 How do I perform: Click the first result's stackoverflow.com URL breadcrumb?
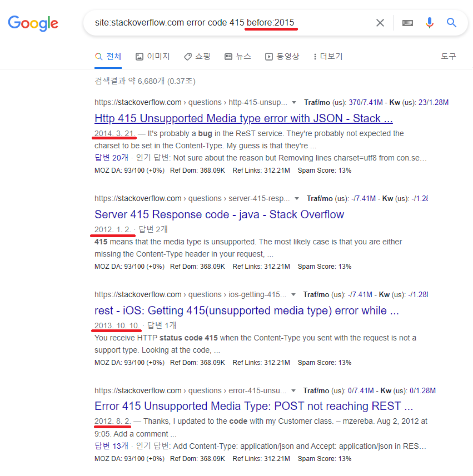point(191,103)
